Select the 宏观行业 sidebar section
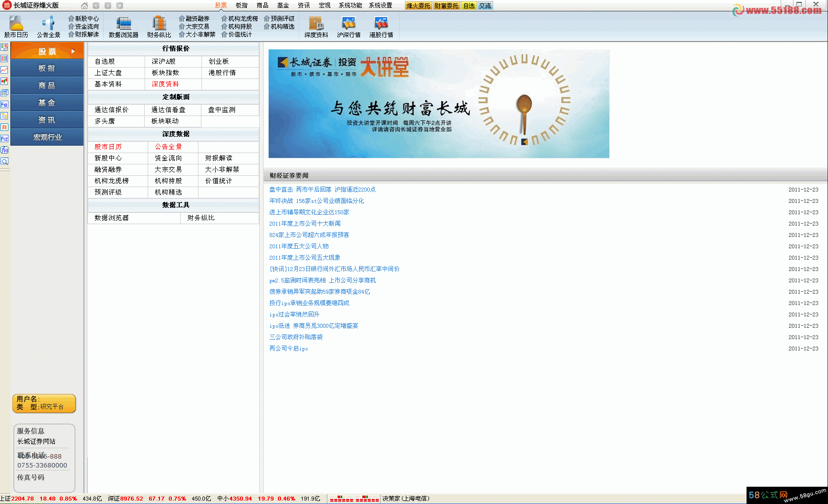The height and width of the screenshot is (504, 828). tap(47, 137)
